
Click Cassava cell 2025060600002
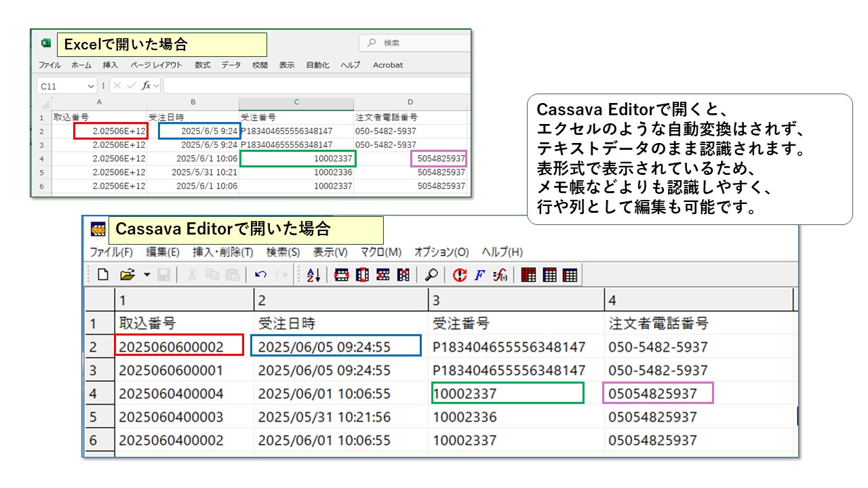pos(184,347)
